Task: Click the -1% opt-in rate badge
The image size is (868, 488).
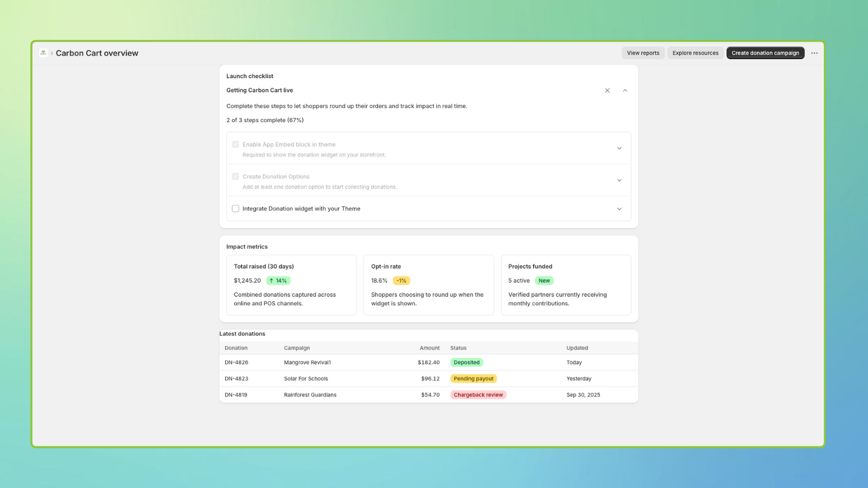Action: click(401, 281)
